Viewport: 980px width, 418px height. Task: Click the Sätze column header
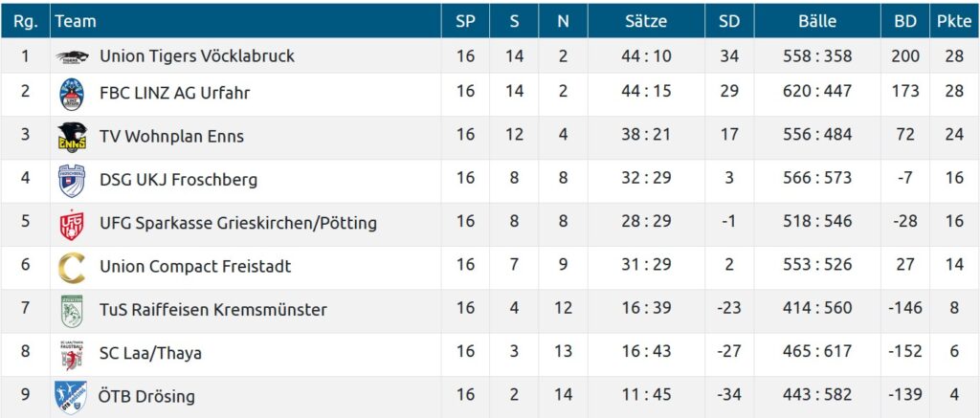(646, 21)
